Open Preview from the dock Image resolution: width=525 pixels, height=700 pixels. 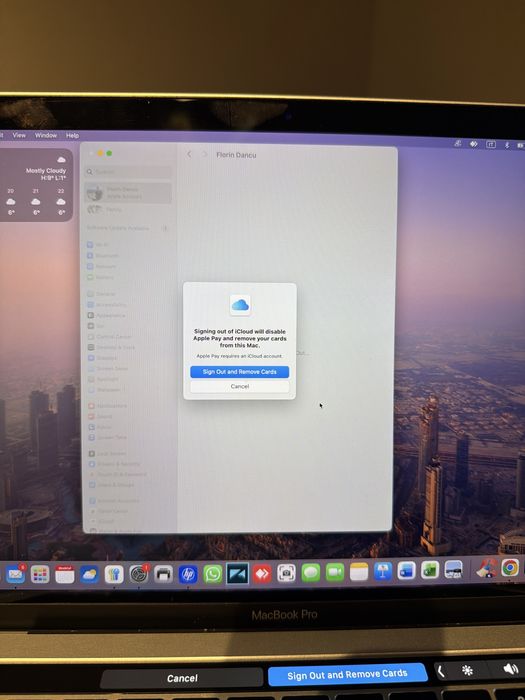[454, 570]
